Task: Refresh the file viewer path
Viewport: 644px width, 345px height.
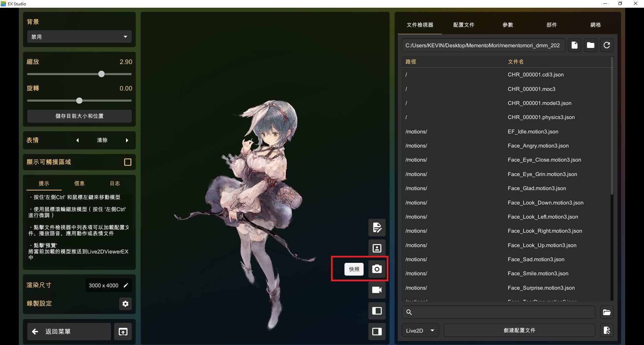Action: (606, 45)
